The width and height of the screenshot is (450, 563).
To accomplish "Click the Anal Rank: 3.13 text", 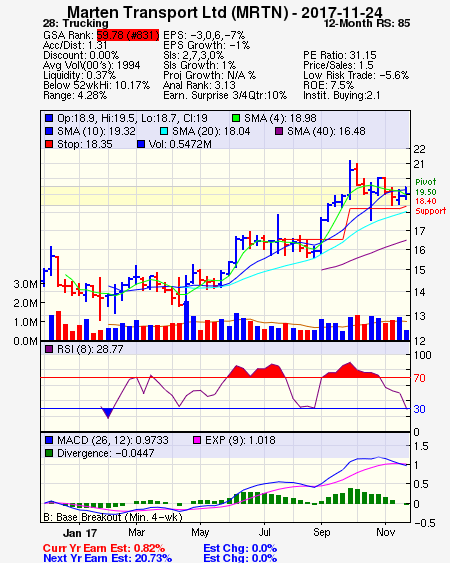I will tap(199, 85).
